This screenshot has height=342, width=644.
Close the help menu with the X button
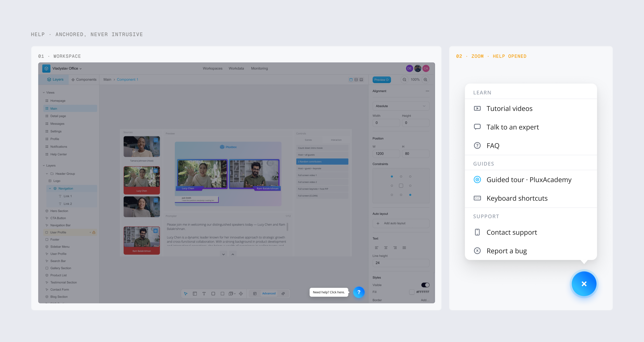pyautogui.click(x=584, y=284)
